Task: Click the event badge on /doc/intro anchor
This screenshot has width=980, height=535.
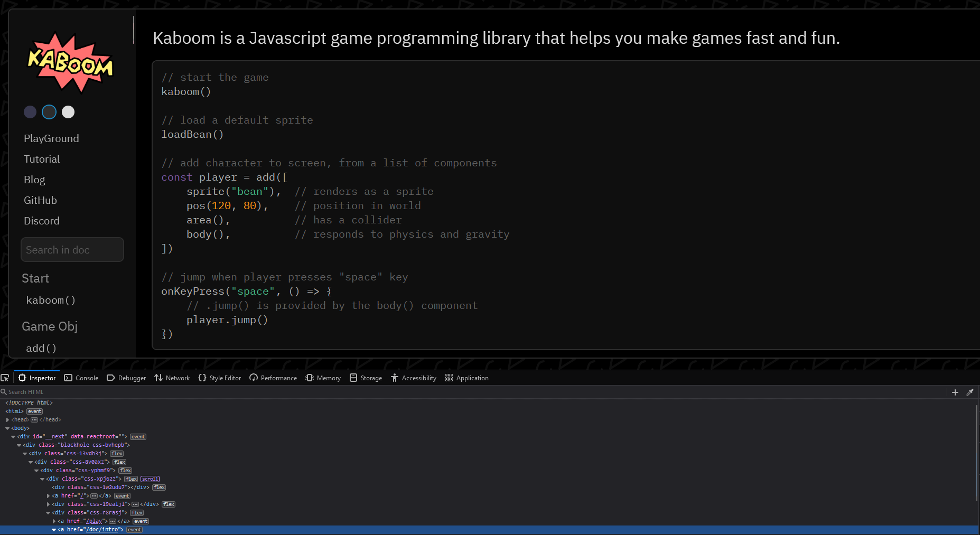Action: pyautogui.click(x=135, y=530)
